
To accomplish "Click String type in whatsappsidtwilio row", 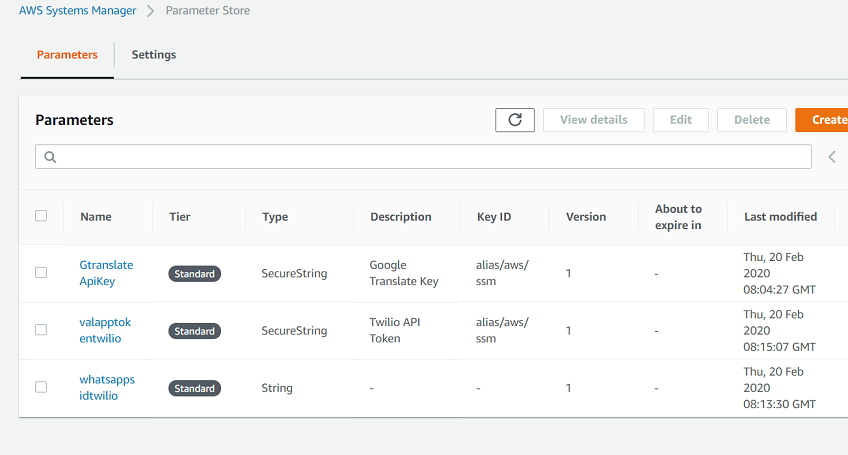I will pyautogui.click(x=277, y=388).
